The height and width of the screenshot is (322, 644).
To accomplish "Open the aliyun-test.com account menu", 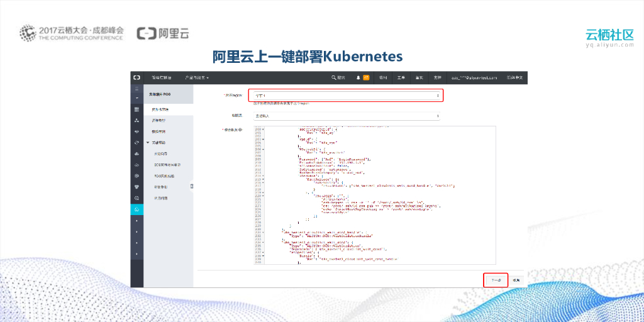I will tap(474, 77).
